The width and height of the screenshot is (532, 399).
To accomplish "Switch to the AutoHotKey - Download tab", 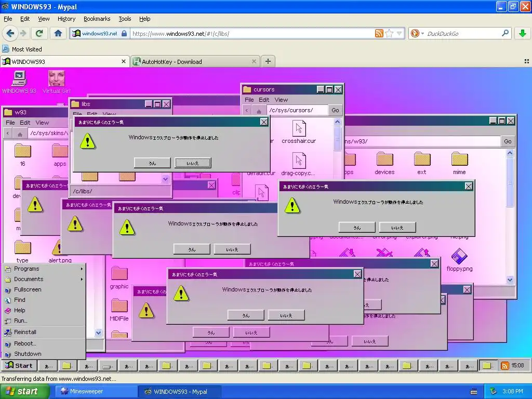I will click(x=195, y=61).
